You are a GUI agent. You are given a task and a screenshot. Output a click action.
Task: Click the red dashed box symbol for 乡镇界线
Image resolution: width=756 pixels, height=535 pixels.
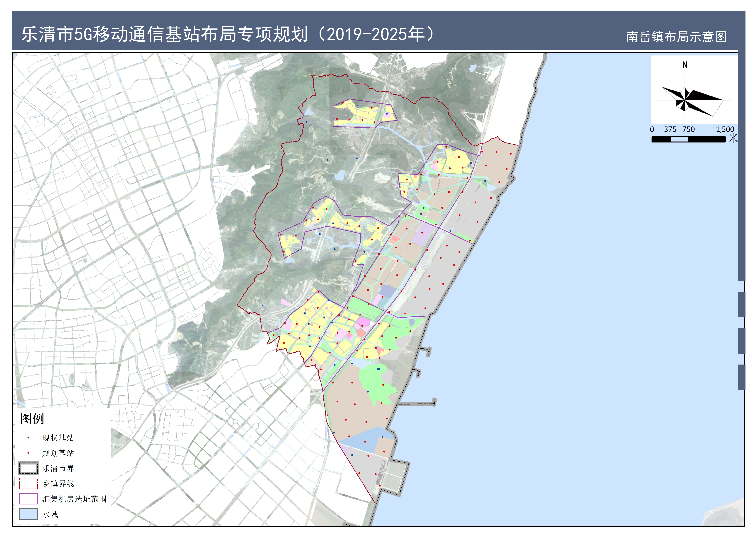tap(28, 484)
